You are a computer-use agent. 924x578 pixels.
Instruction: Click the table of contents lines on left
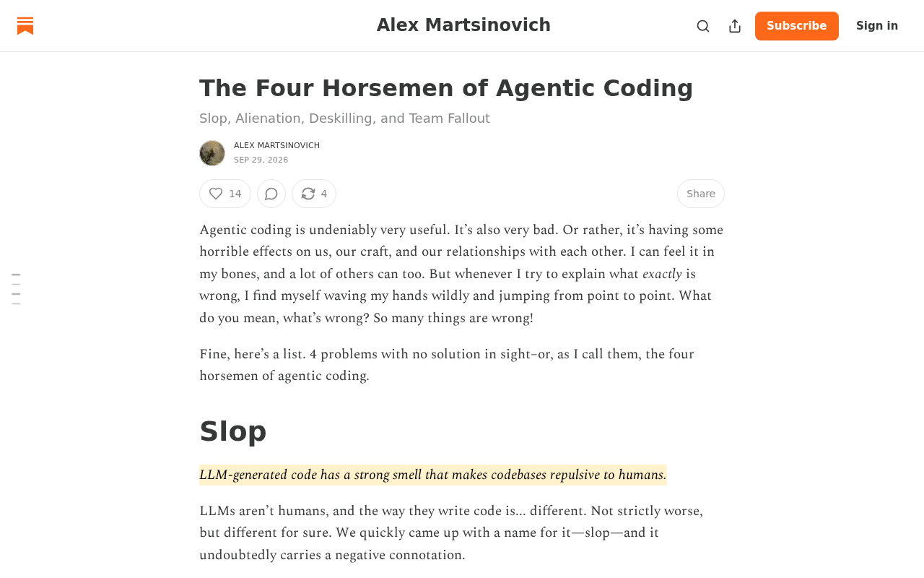point(16,289)
